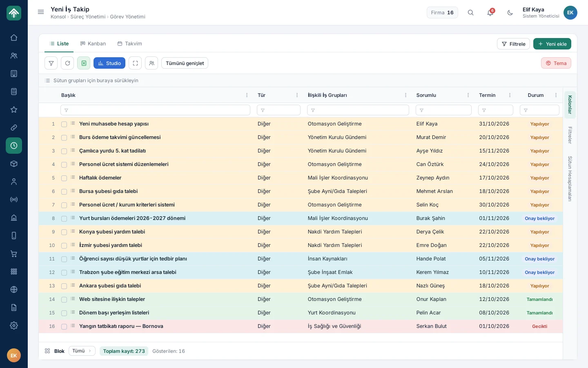
Task: Open the Tema color theme button
Action: point(556,63)
